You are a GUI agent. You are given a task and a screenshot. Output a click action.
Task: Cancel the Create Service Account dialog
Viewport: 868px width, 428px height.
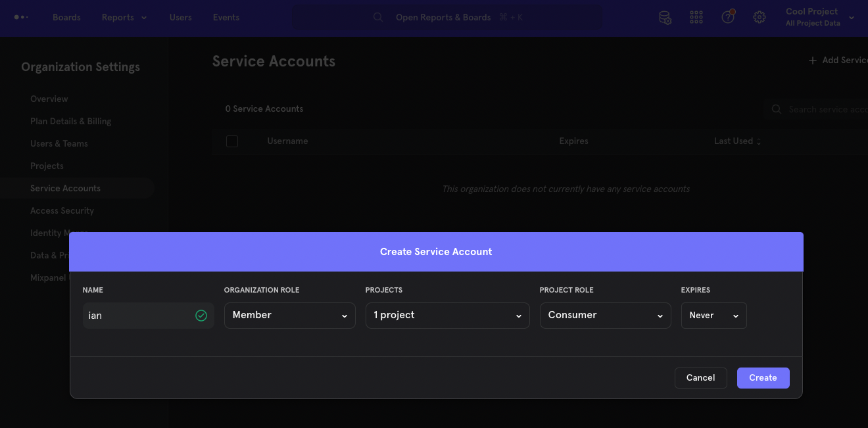coord(700,377)
